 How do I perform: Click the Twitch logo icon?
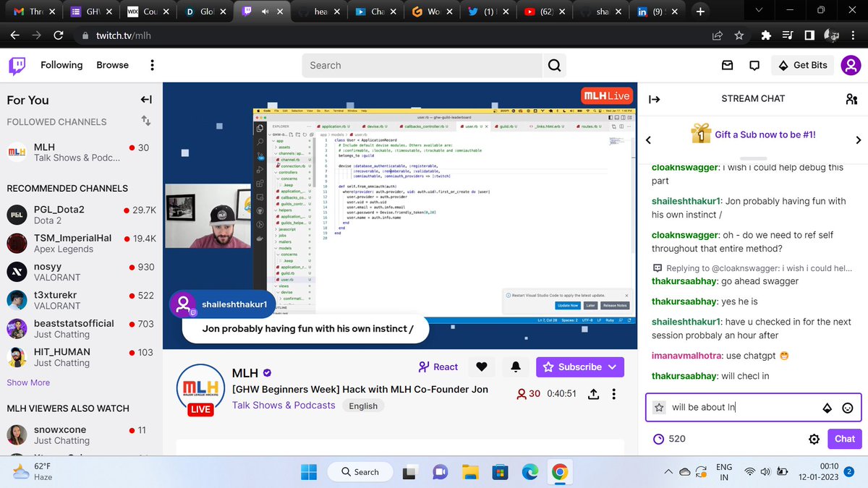pos(16,65)
